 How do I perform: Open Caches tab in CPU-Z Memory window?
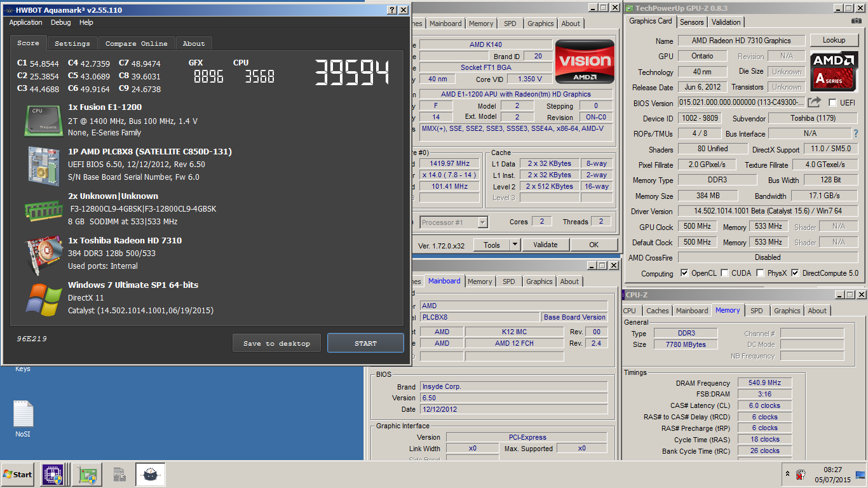pyautogui.click(x=658, y=311)
